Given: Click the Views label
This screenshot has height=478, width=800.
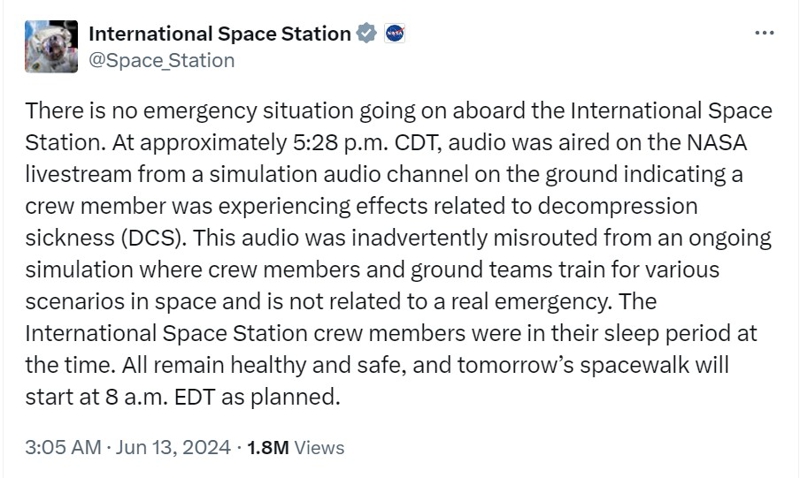Looking at the screenshot, I should click(x=321, y=449).
